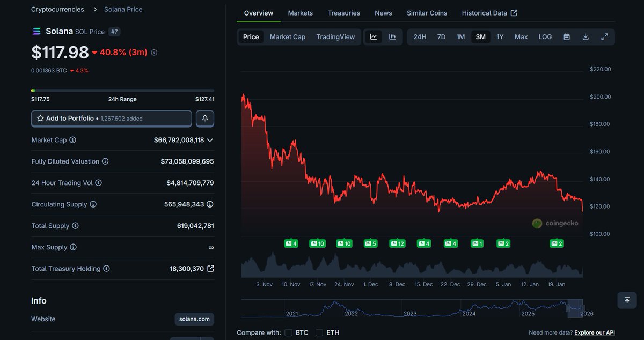Open the Treasuries tab
Image resolution: width=644 pixels, height=340 pixels.
coord(344,13)
